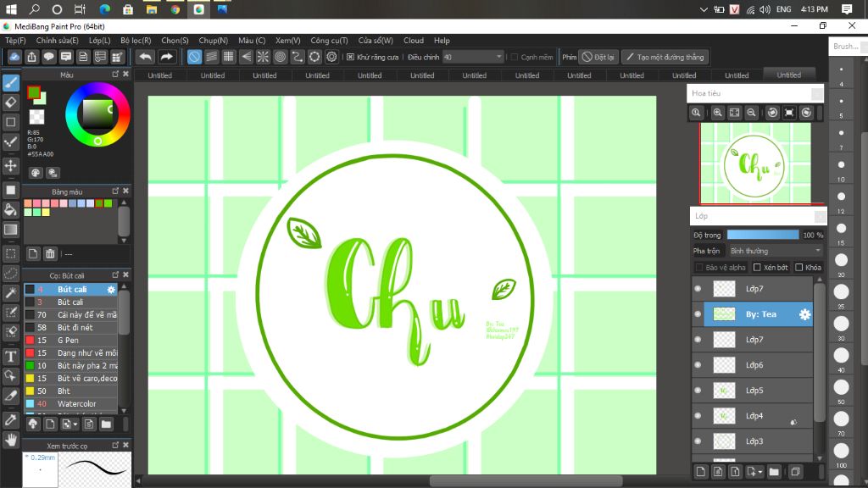Viewport: 868px width, 488px height.
Task: Select the G Pen brush
Action: tap(71, 341)
